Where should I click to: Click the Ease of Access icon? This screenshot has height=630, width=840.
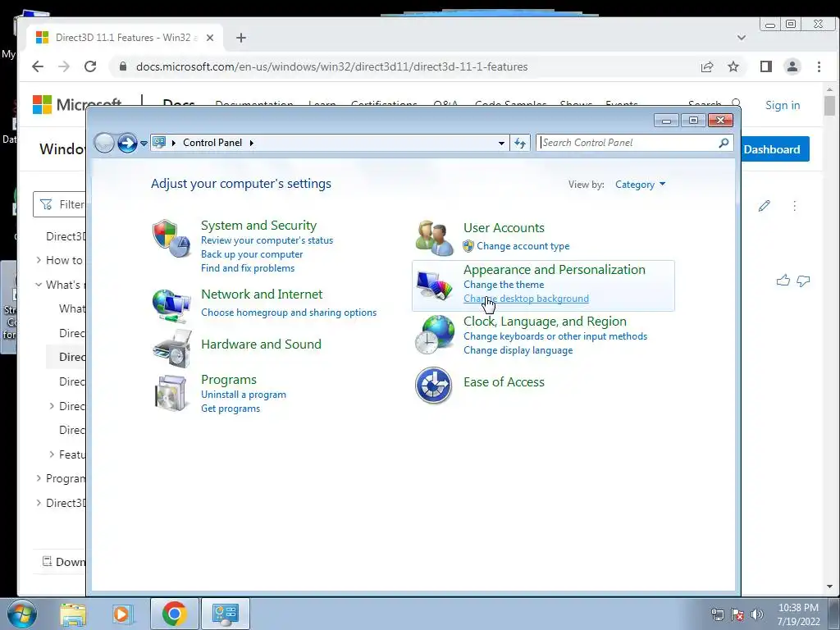433,386
